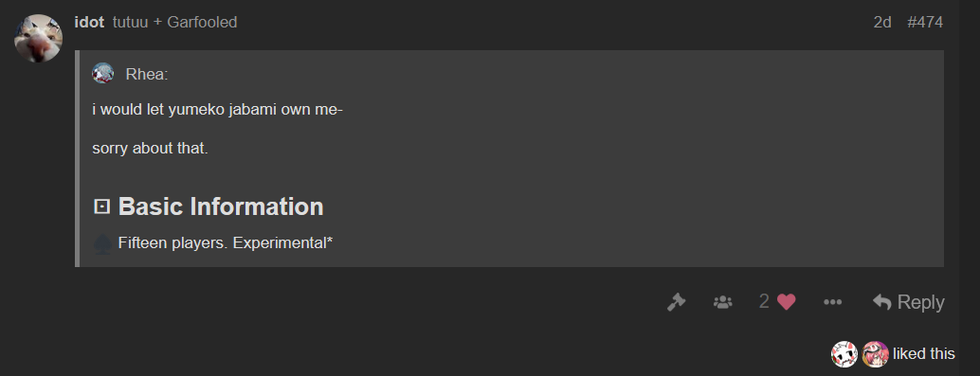This screenshot has height=376, width=980.
Task: Select the Basic Information heading
Action: pyautogui.click(x=221, y=206)
